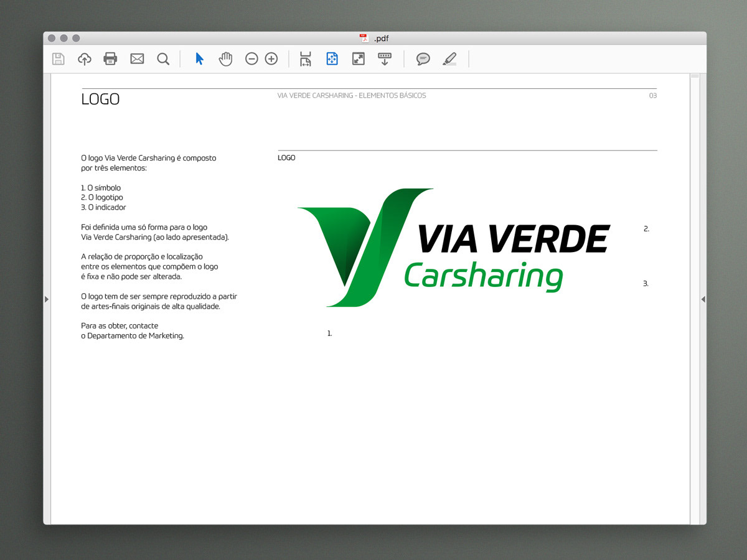
Task: Zoom in with the plus icon
Action: click(271, 59)
